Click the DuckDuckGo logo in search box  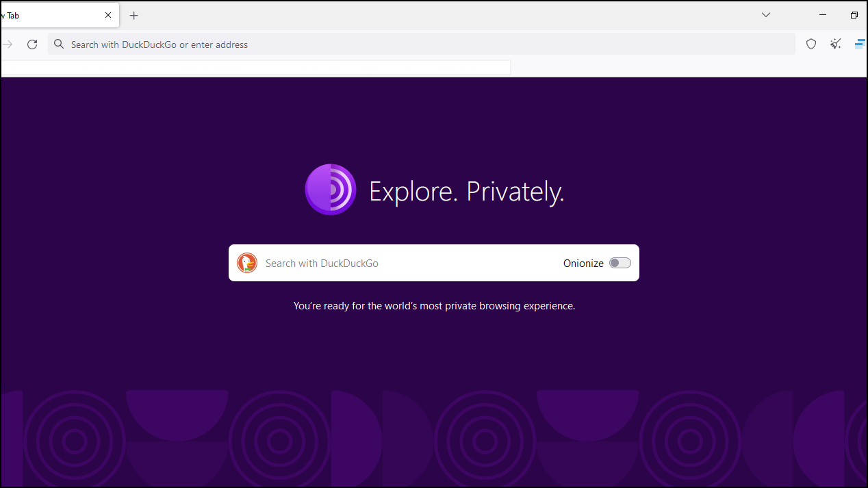point(247,263)
